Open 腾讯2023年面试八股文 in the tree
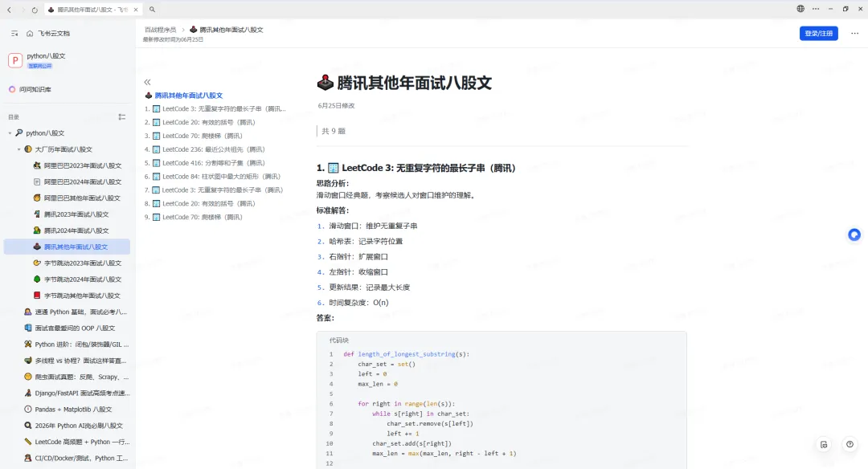The width and height of the screenshot is (868, 469). coord(76,214)
